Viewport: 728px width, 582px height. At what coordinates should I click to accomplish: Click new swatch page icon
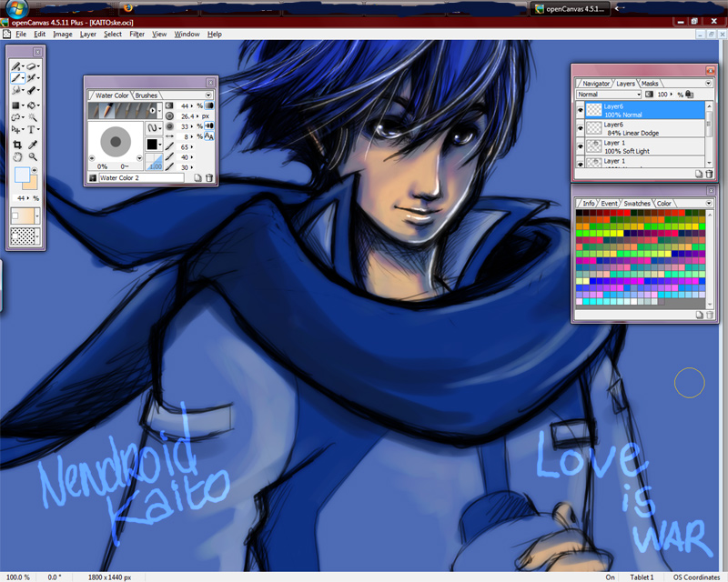coord(699,315)
